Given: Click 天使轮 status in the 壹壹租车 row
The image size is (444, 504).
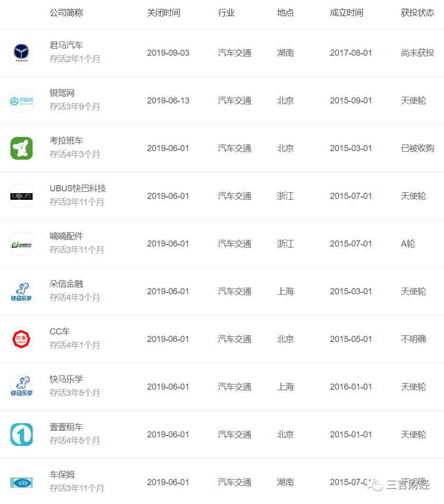Looking at the screenshot, I should pyautogui.click(x=413, y=435).
